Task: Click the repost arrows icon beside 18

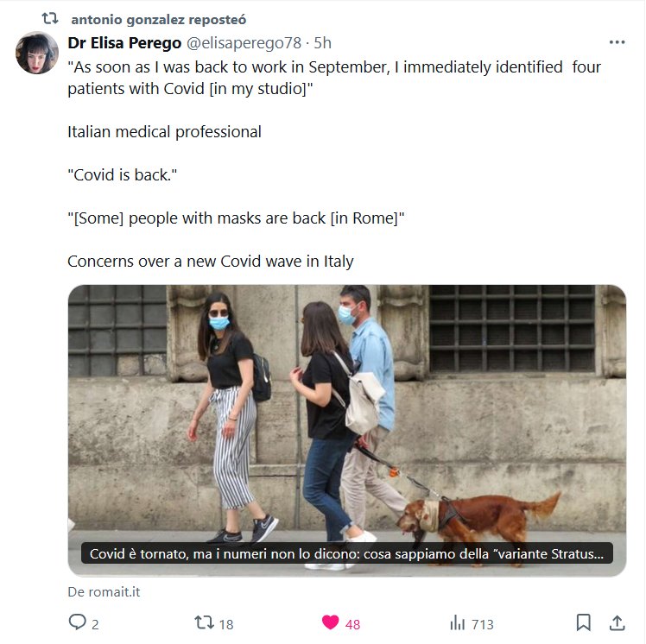Action: click(204, 622)
